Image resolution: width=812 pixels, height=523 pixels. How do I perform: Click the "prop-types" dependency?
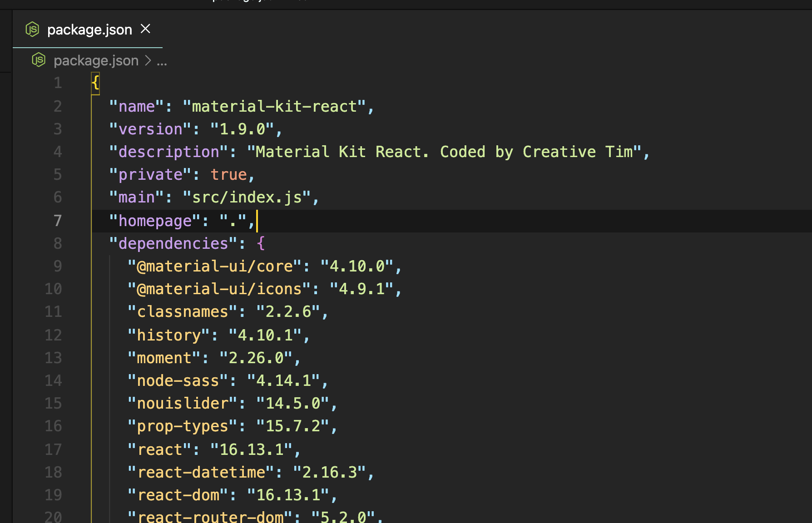pos(183,426)
